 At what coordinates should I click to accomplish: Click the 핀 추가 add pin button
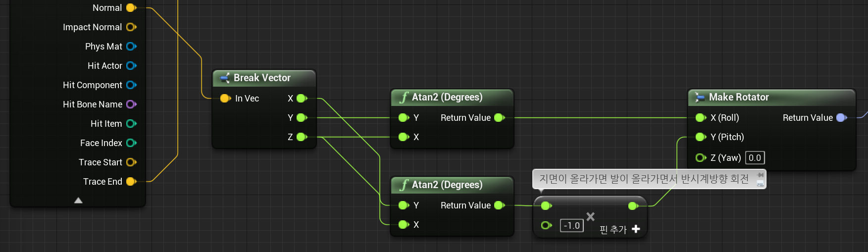[620, 229]
